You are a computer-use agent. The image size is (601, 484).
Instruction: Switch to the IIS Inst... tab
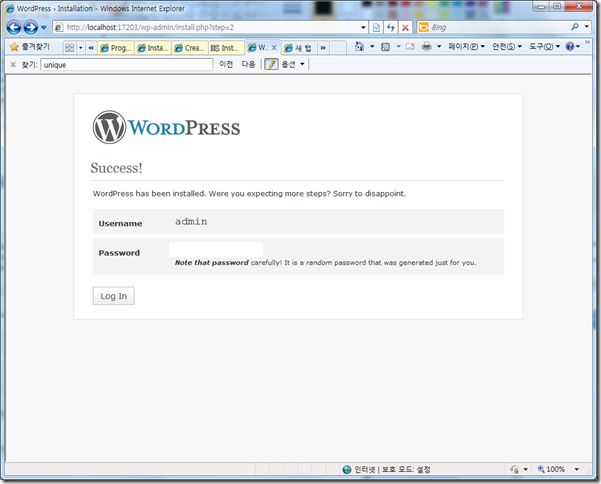pos(227,48)
